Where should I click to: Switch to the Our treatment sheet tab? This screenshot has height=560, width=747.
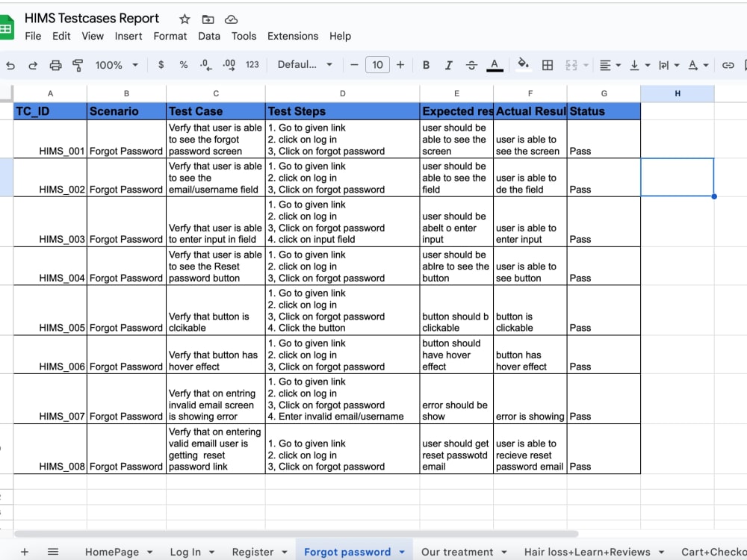point(457,552)
